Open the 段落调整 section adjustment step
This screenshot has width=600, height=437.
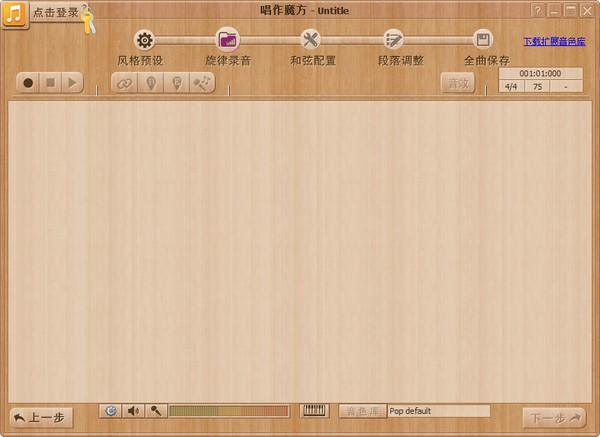click(394, 41)
